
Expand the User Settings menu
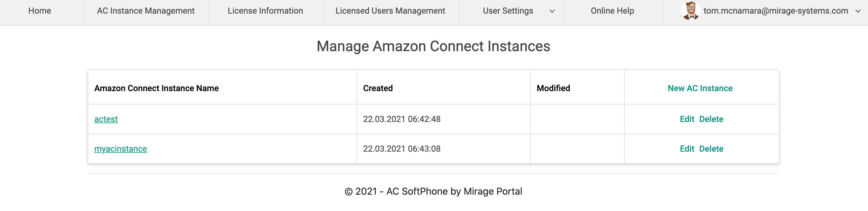pyautogui.click(x=508, y=11)
